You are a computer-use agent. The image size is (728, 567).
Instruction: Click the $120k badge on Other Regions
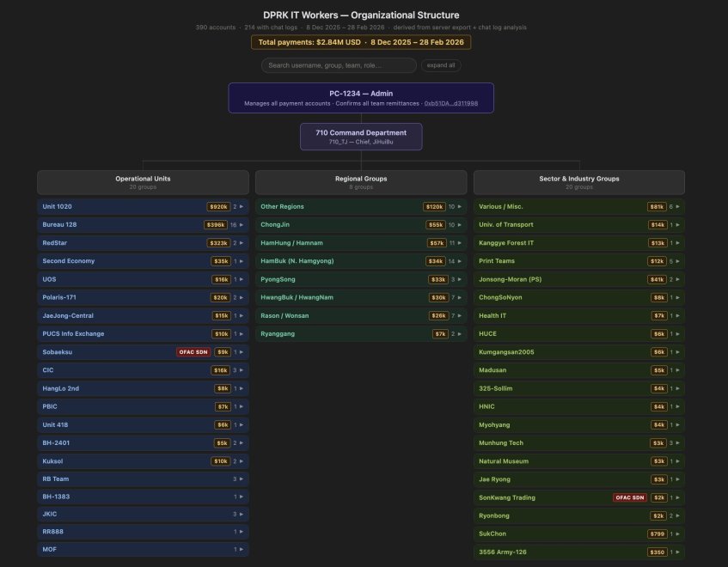[434, 207]
